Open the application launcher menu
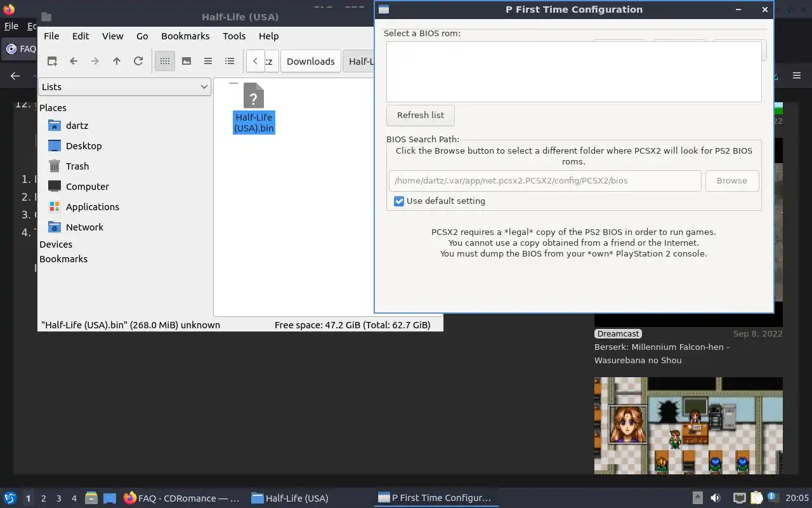Image resolution: width=812 pixels, height=508 pixels. pos(10,498)
